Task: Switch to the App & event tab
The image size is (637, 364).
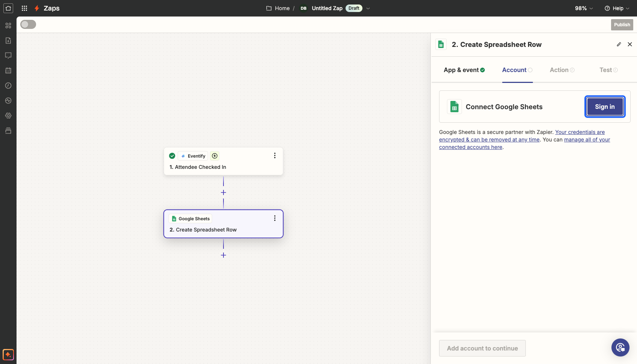Action: pos(464,70)
